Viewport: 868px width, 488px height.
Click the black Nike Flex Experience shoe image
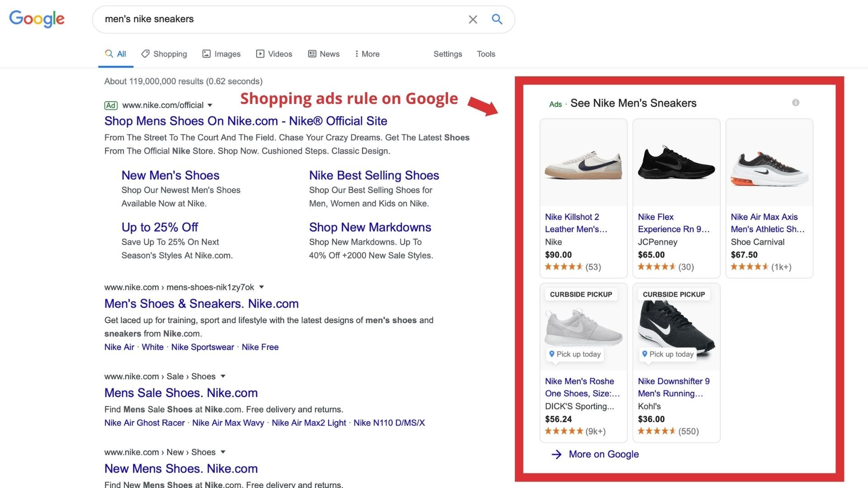tap(676, 163)
